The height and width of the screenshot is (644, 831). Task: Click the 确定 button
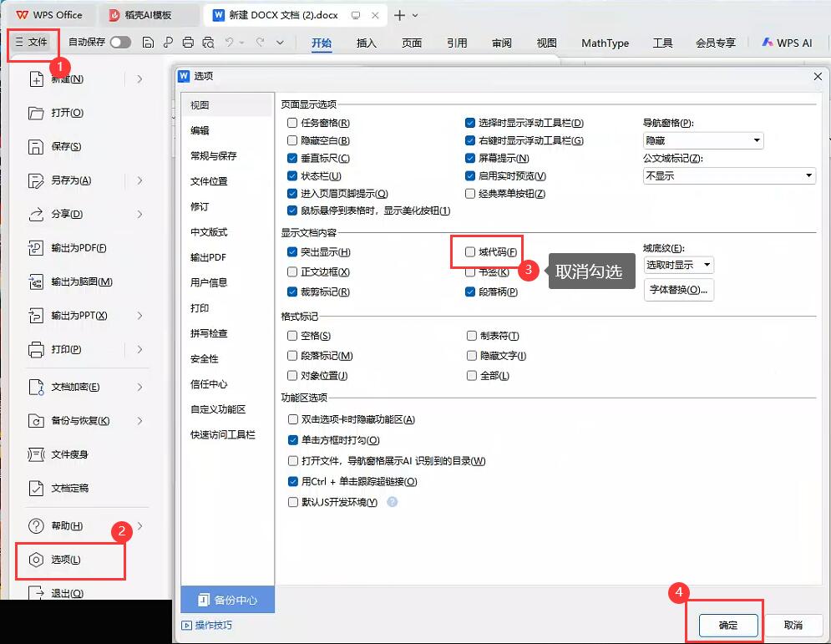(x=728, y=625)
